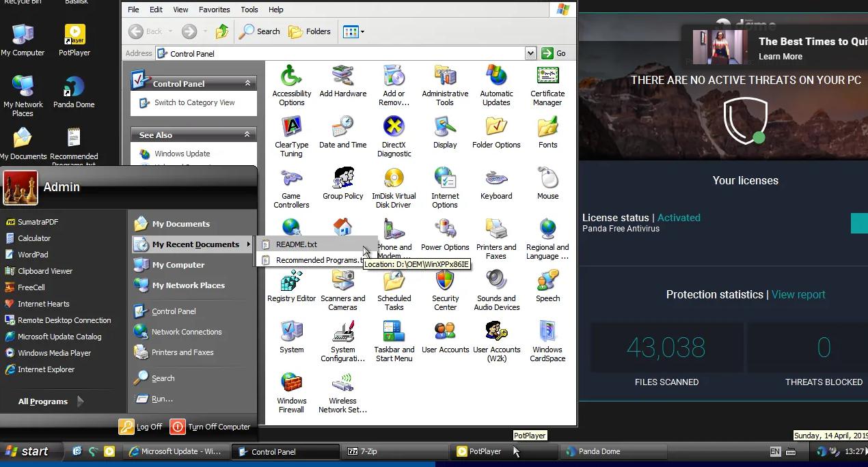868x467 pixels.
Task: Open Administrative Tools icon
Action: click(x=445, y=85)
